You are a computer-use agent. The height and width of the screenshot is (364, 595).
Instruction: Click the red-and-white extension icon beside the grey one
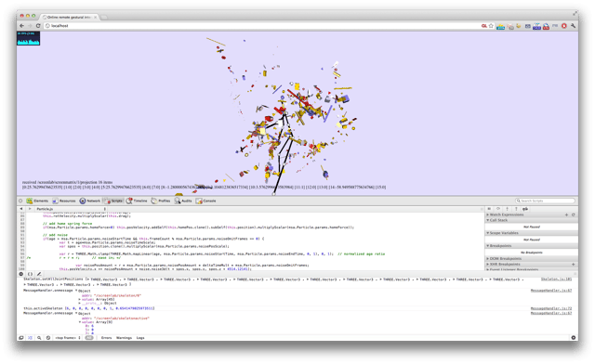click(x=546, y=26)
